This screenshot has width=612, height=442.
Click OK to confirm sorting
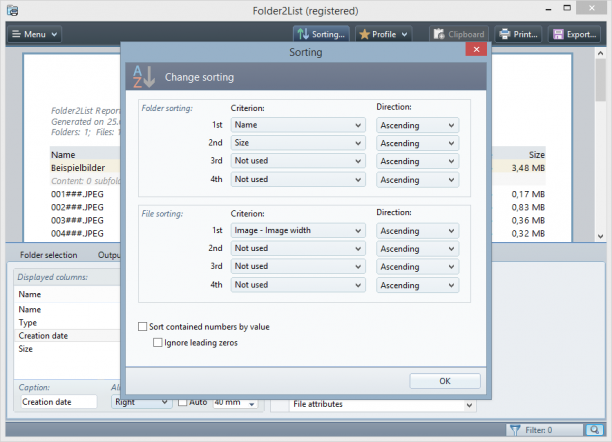pyautogui.click(x=445, y=381)
